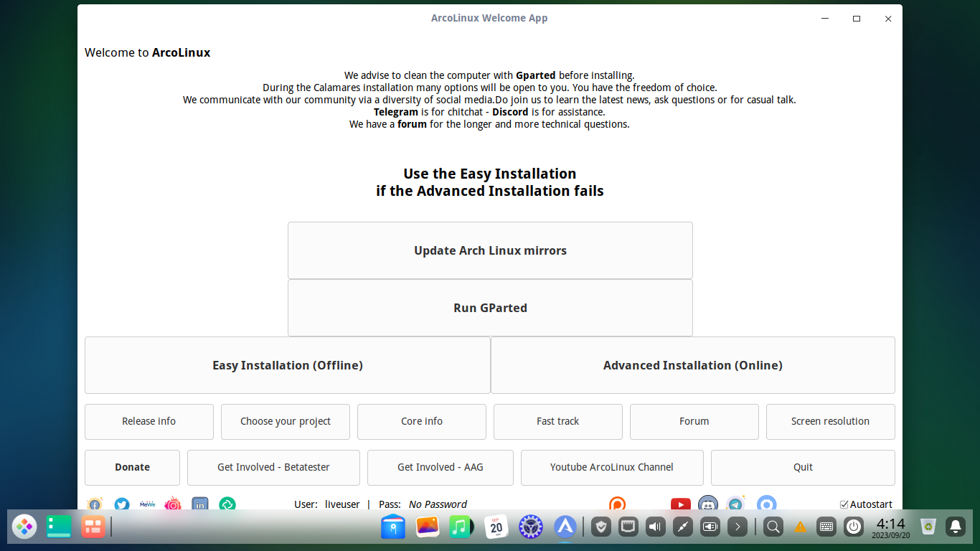
Task: Open the onscreen keyboard tray icon
Action: 826,527
